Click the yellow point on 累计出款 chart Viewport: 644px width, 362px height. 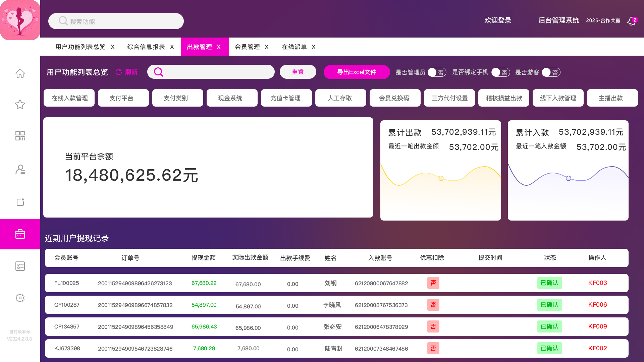(x=441, y=178)
